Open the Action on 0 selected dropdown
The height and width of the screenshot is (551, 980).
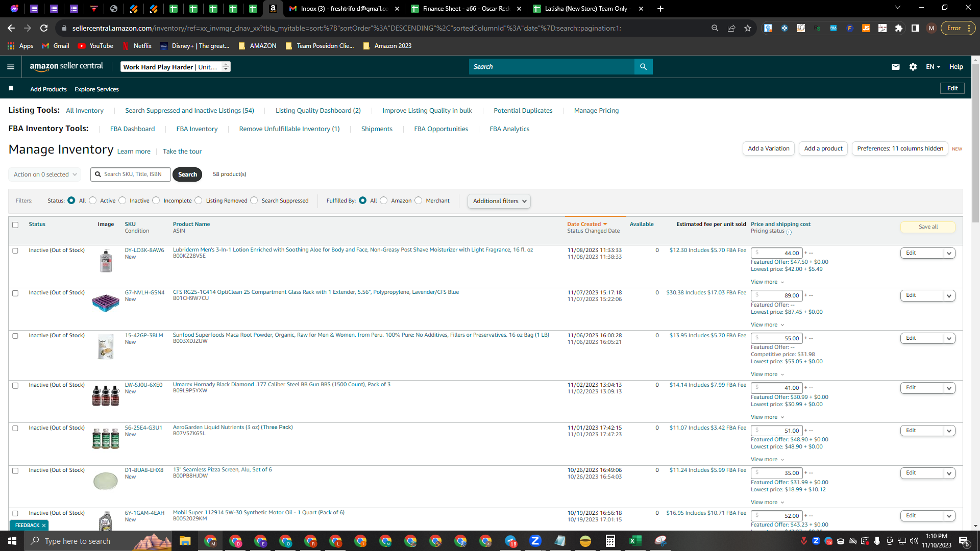(45, 174)
